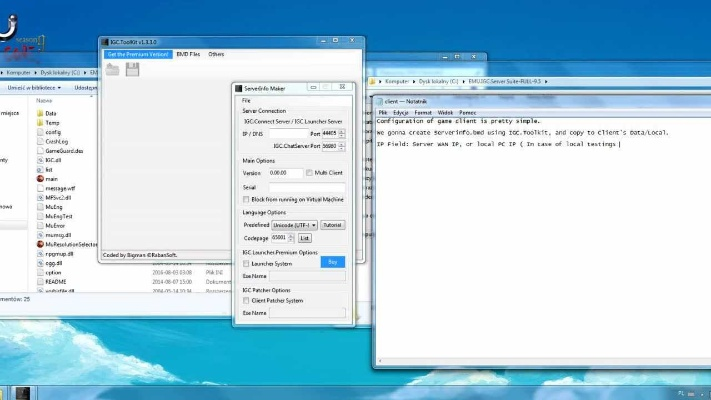Select the MuResolutionSelector red icon
711x400 pixels.
tap(40, 244)
